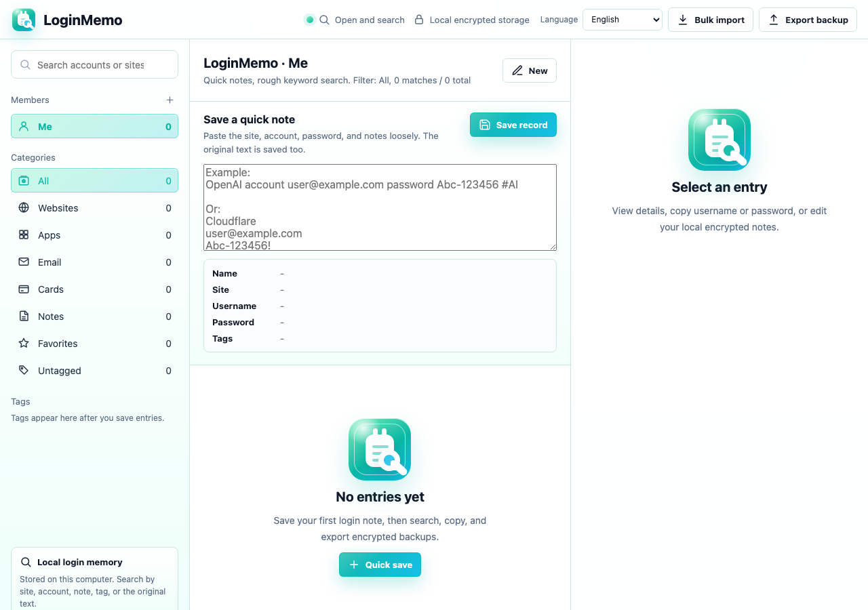Open the Favorites category

[x=94, y=343]
